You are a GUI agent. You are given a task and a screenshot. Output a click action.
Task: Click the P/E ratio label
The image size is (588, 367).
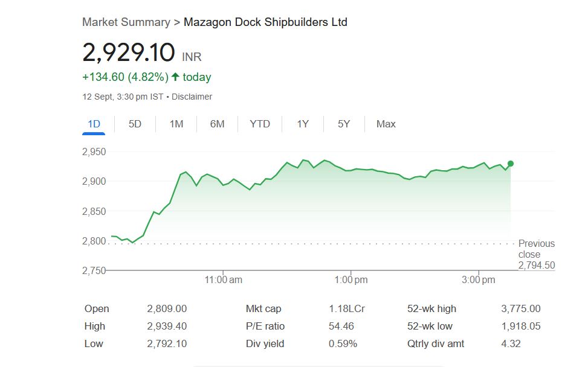[x=265, y=327]
